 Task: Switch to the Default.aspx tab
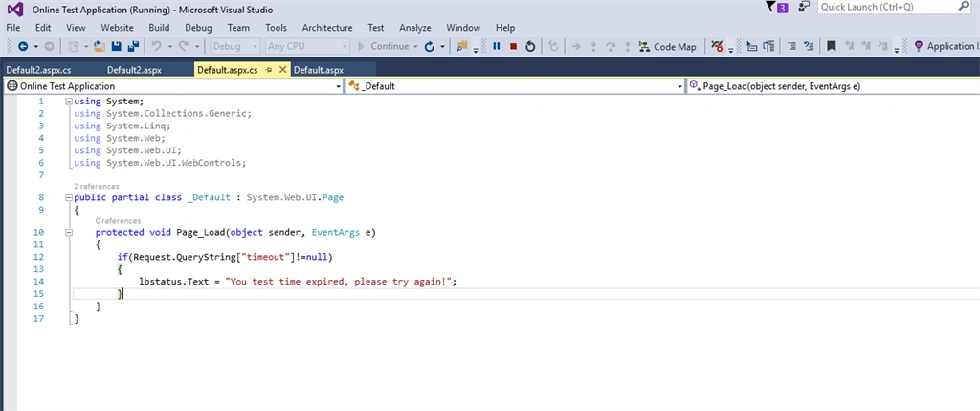click(x=319, y=70)
